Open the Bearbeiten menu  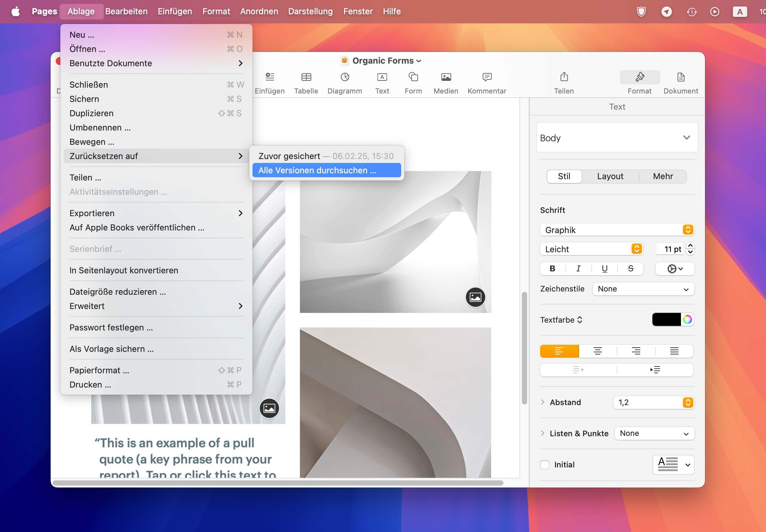[126, 11]
